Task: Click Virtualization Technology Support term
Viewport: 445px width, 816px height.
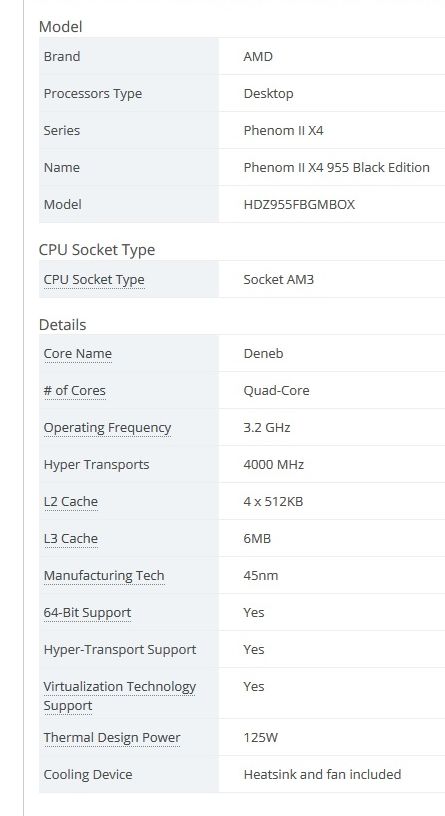Action: [x=120, y=696]
